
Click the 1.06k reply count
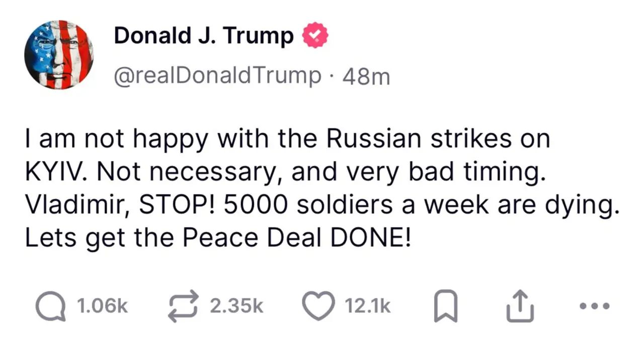(x=102, y=306)
